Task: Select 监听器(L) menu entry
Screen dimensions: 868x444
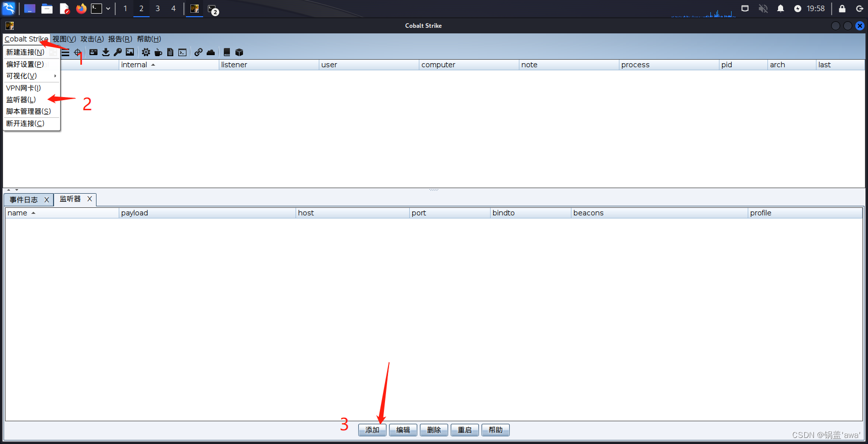Action: pyautogui.click(x=31, y=100)
